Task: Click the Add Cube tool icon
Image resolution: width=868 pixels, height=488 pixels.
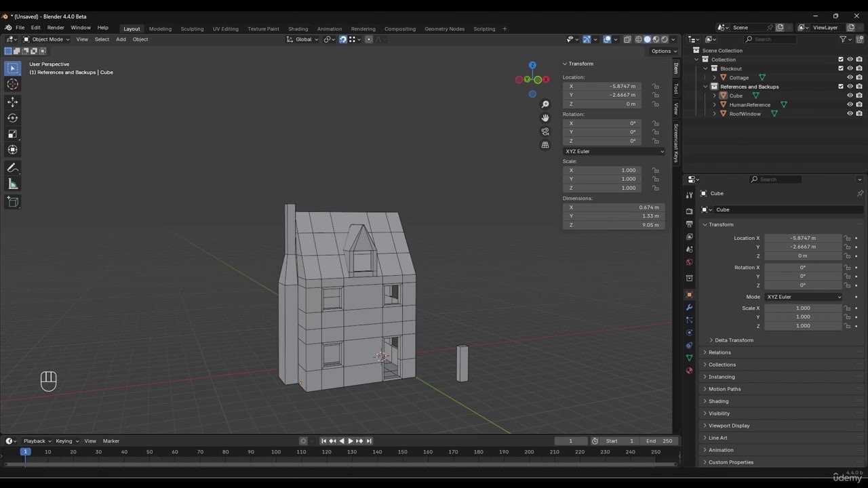Action: coord(12,201)
